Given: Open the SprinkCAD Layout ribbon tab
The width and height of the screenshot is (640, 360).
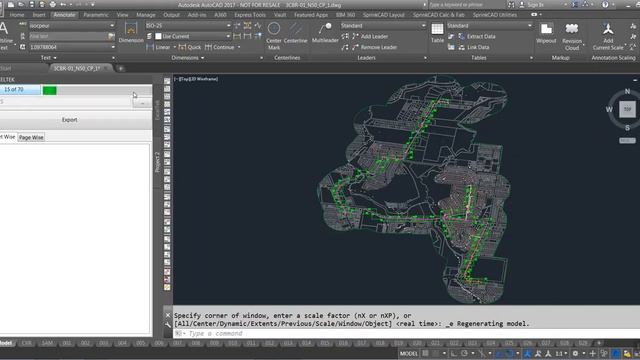Looking at the screenshot, I should 383,15.
